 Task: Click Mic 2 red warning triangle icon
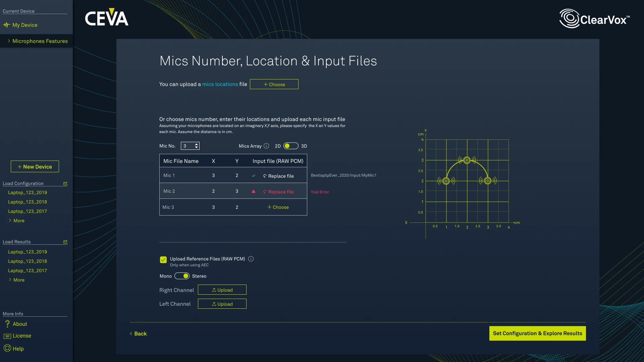click(x=254, y=191)
